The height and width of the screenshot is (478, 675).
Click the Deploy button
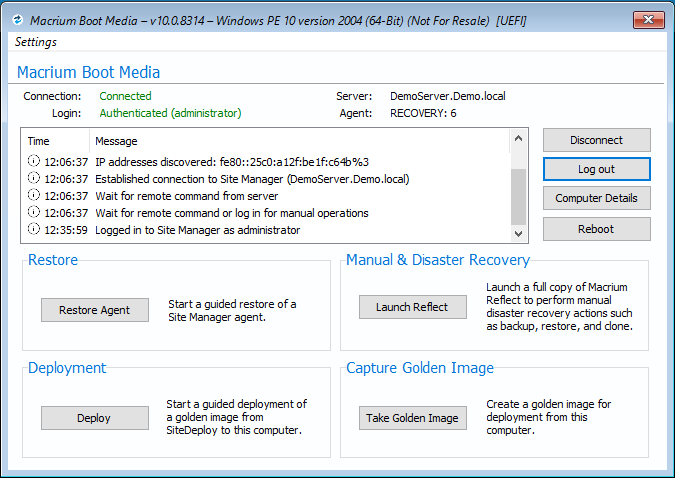click(x=95, y=418)
